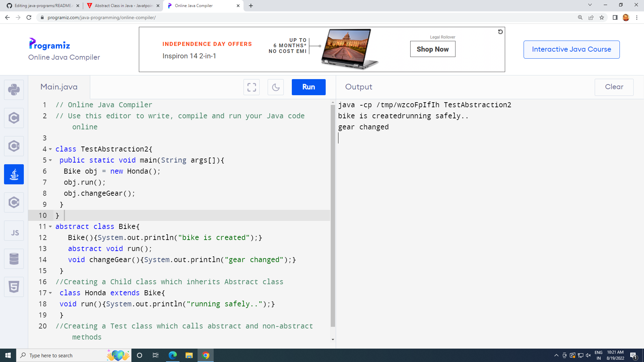Switch to the Javatpoint browser tab
The width and height of the screenshot is (644, 362).
click(x=121, y=5)
